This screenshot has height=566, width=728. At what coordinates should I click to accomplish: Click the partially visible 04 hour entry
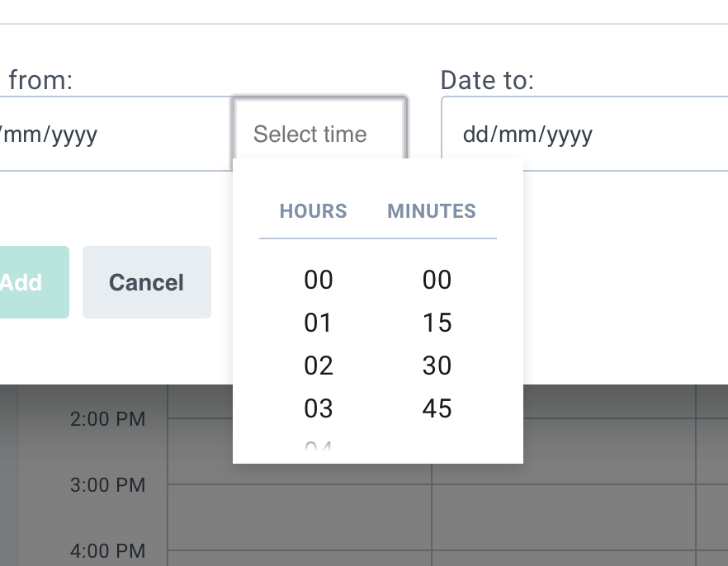(x=318, y=450)
